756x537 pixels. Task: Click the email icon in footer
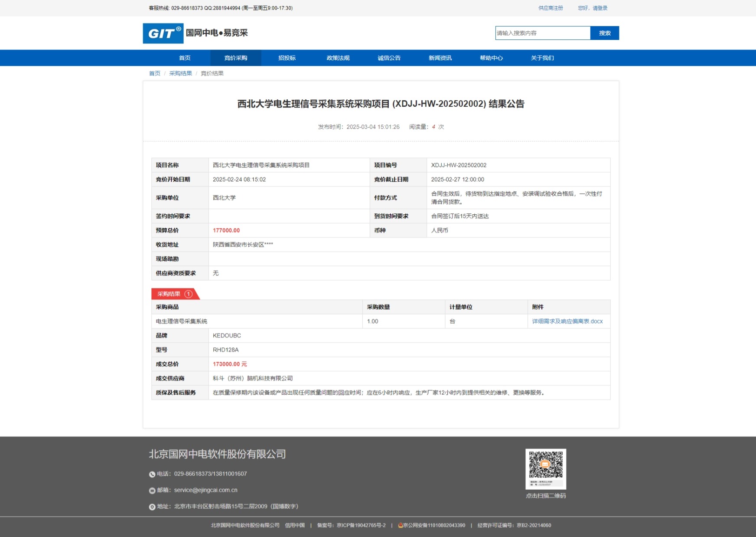coord(152,491)
